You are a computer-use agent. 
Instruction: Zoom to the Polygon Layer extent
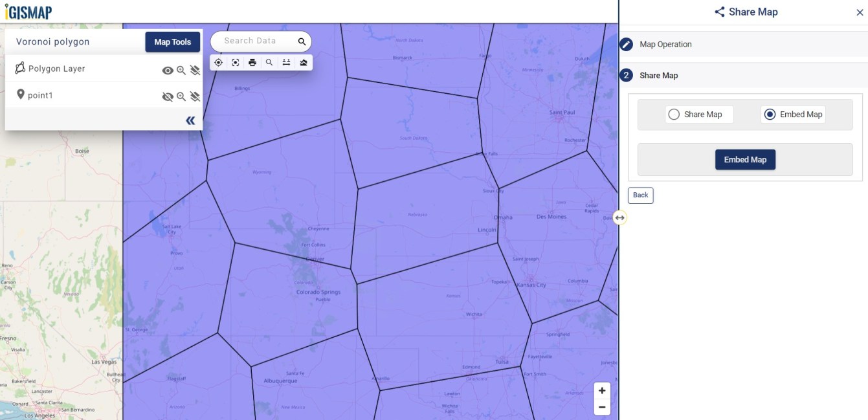[181, 70]
